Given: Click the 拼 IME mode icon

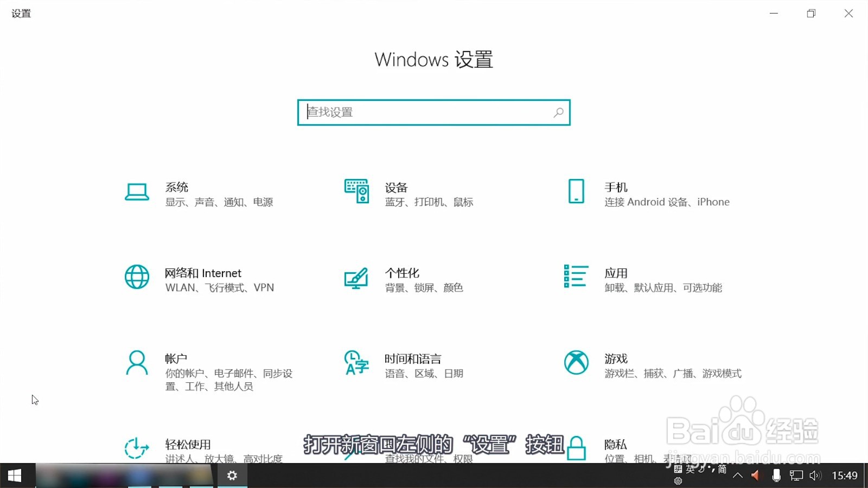Looking at the screenshot, I should click(678, 469).
